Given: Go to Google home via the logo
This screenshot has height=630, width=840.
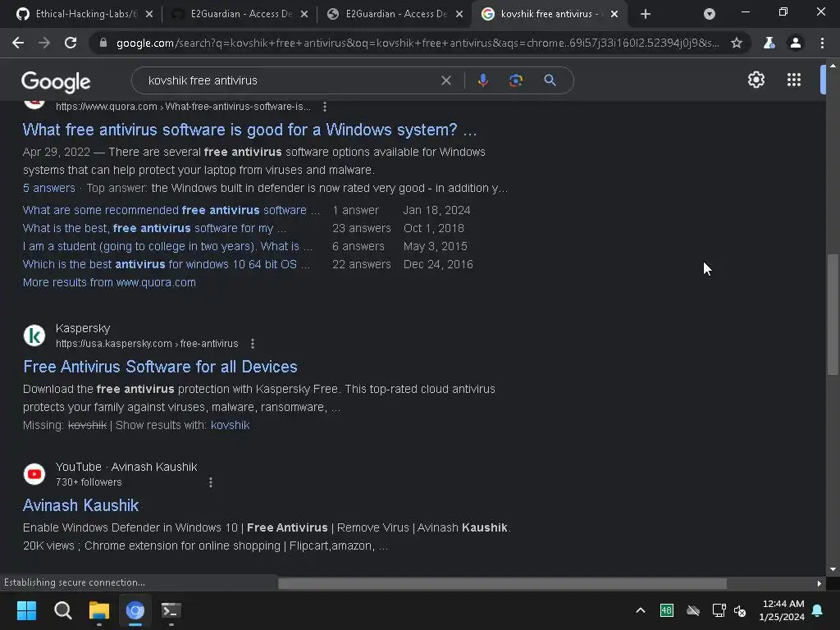Looking at the screenshot, I should click(x=56, y=81).
